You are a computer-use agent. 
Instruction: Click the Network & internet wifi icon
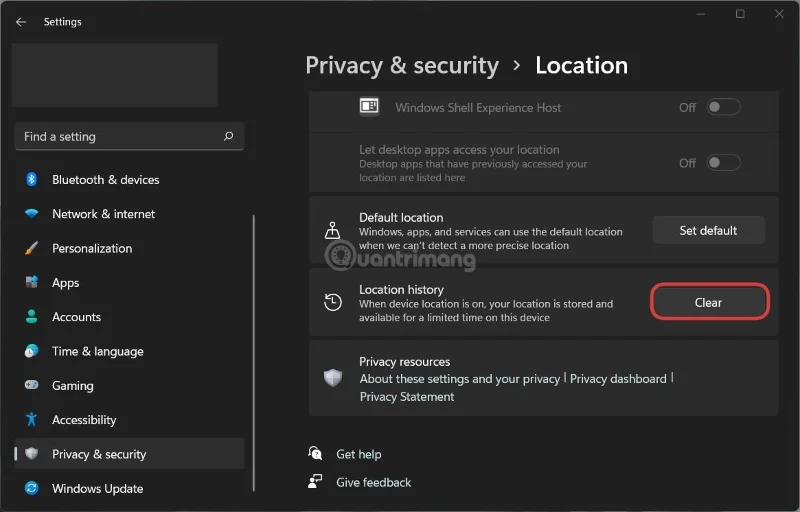coord(32,214)
